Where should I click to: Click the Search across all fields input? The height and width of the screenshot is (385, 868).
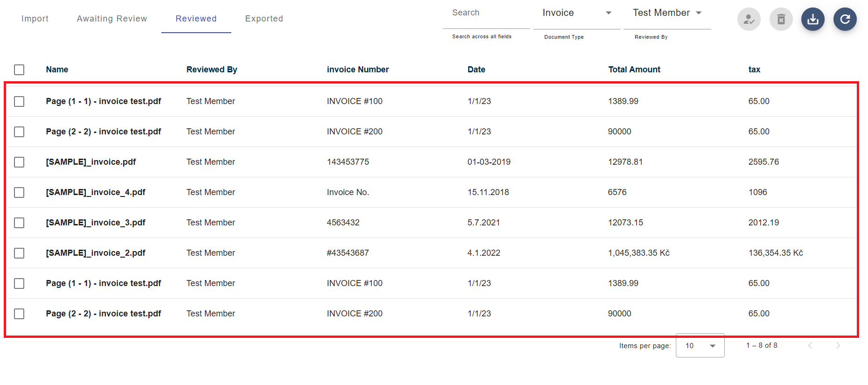[486, 13]
